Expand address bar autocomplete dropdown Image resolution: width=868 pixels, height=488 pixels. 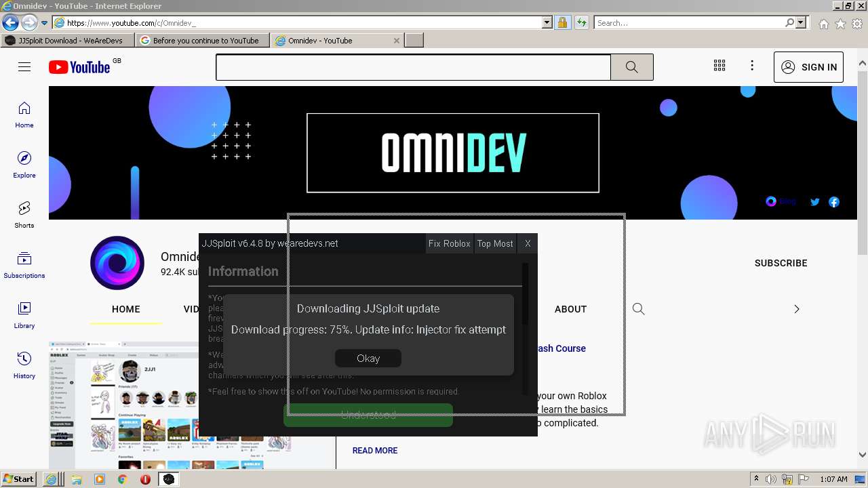pos(547,22)
